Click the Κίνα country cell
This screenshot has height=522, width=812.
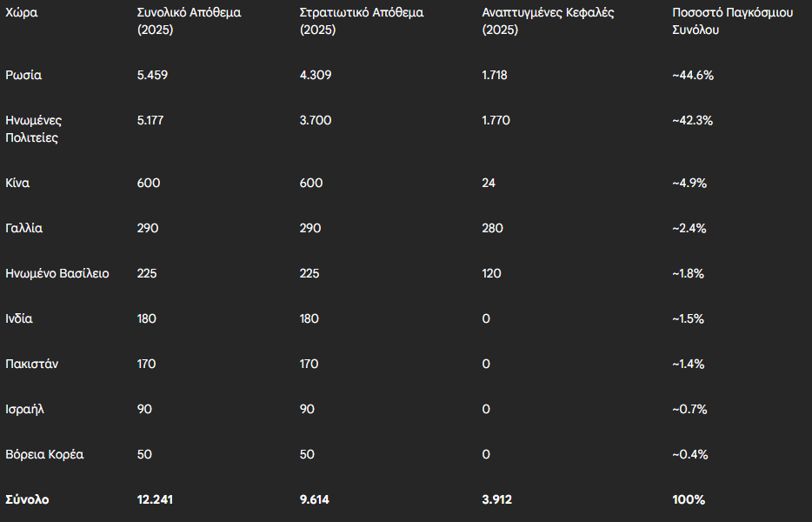(17, 183)
